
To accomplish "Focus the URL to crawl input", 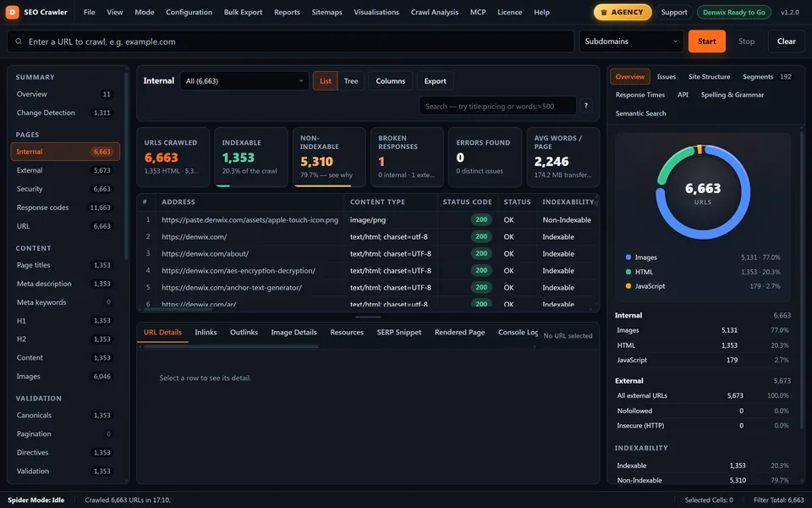I will point(290,41).
